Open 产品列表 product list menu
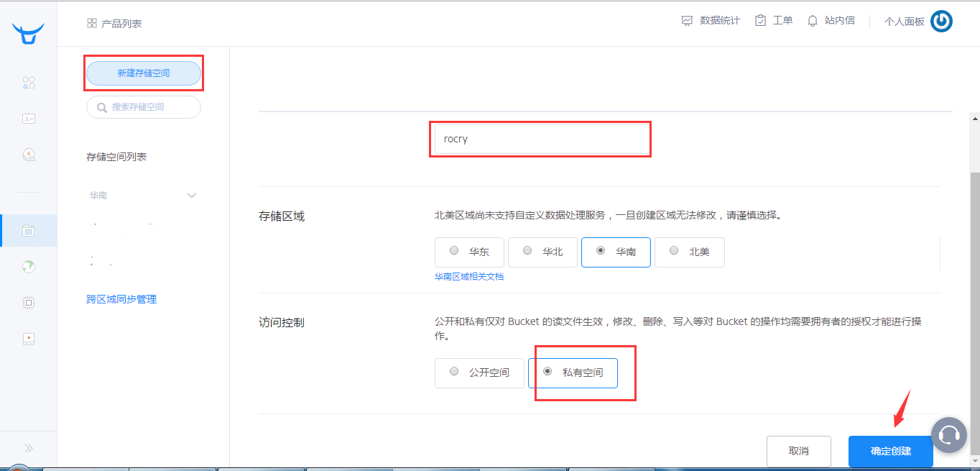Screen dimensions: 980x471 coord(114,24)
